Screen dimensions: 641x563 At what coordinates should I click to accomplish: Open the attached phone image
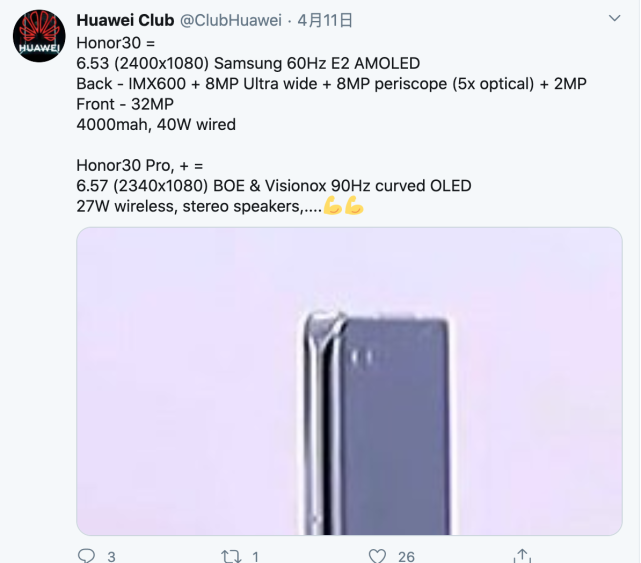click(x=349, y=381)
